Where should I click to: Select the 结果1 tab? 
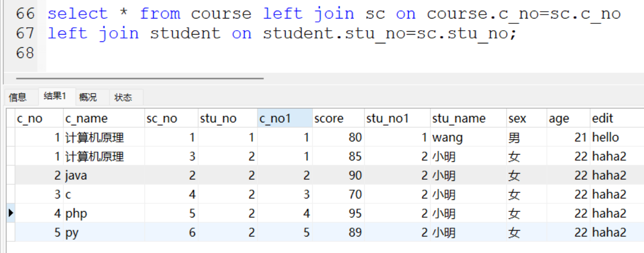tap(55, 97)
